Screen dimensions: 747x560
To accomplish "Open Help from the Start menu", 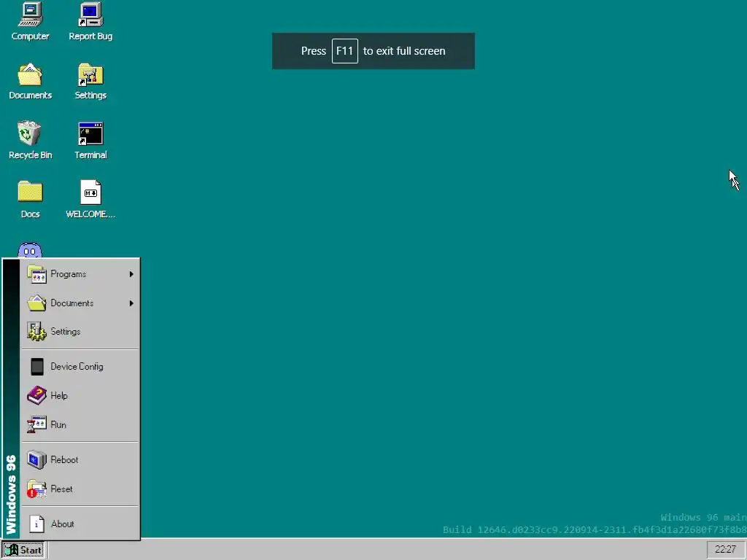I will (x=80, y=395).
